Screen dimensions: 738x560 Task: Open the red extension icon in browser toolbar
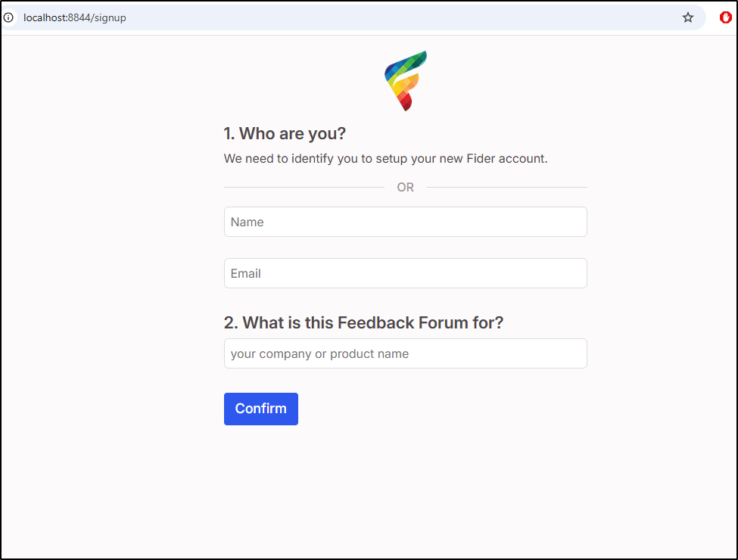pyautogui.click(x=725, y=17)
